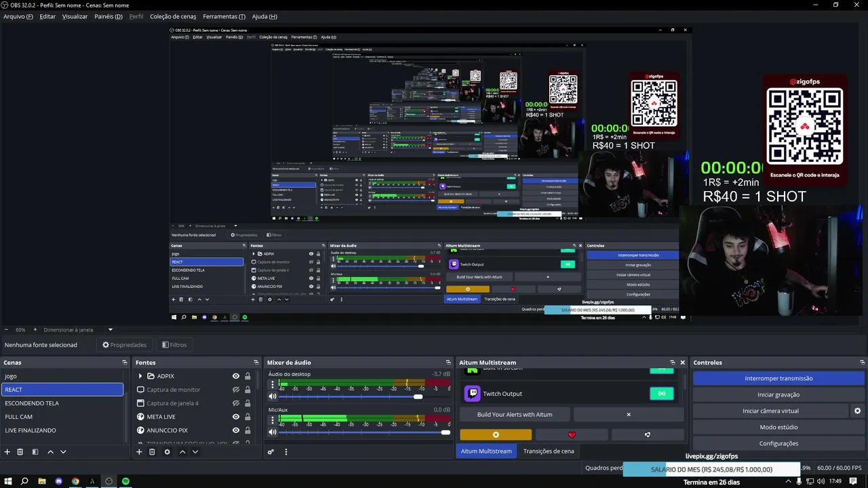Zoom out preview with minus icon
This screenshot has width=868, height=488.
pyautogui.click(x=6, y=330)
